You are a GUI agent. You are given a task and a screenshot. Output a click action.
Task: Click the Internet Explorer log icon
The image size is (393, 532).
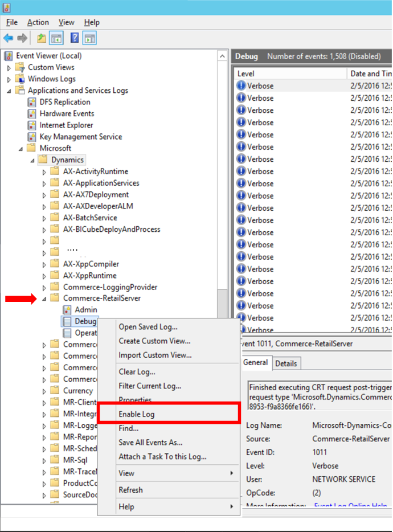32,125
